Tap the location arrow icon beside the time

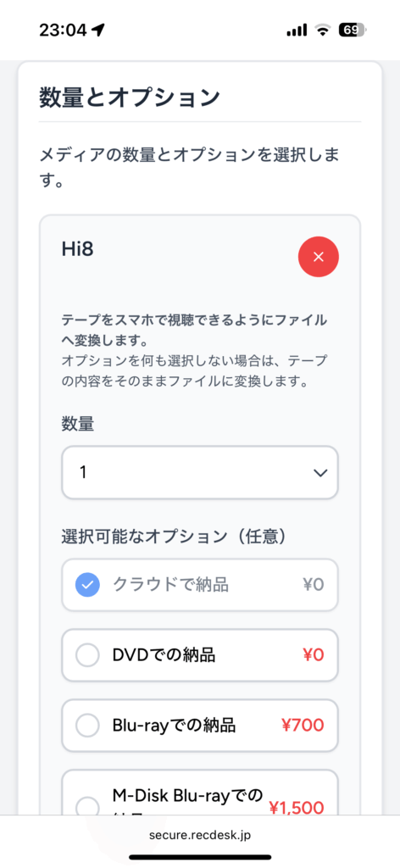[98, 30]
